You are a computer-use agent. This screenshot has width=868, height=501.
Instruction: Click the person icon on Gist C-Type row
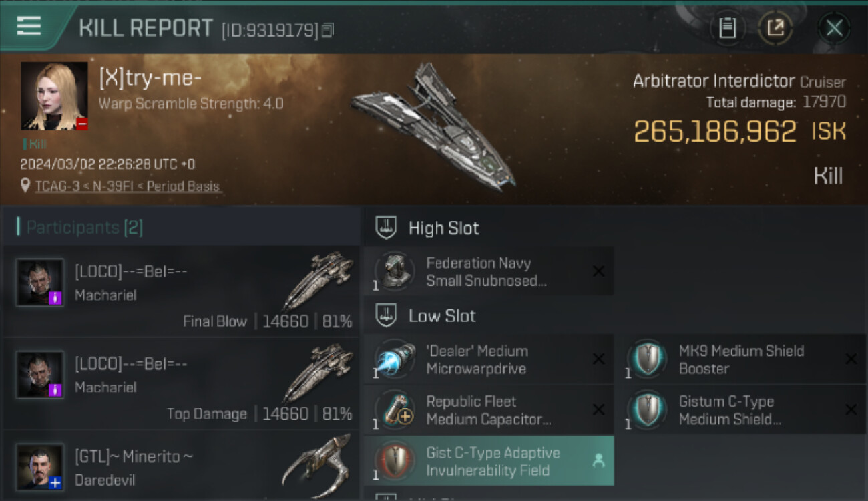(x=598, y=460)
